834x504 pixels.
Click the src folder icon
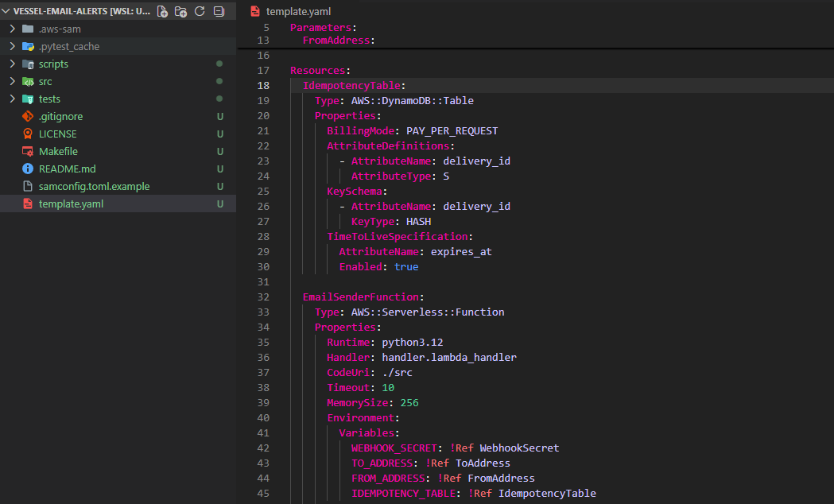[x=28, y=81]
